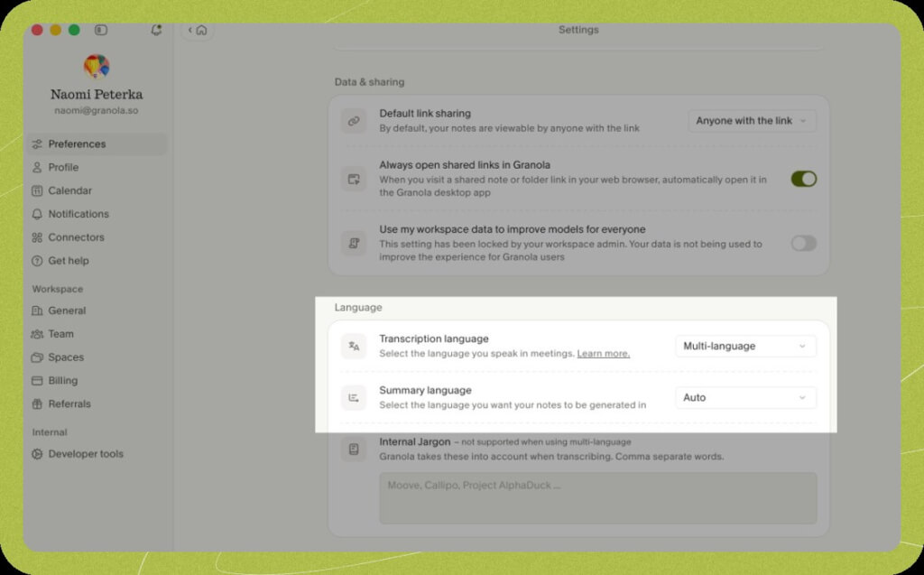Screen dimensions: 924x575
Task: Open Notifications settings in sidebar
Action: click(x=97, y=214)
